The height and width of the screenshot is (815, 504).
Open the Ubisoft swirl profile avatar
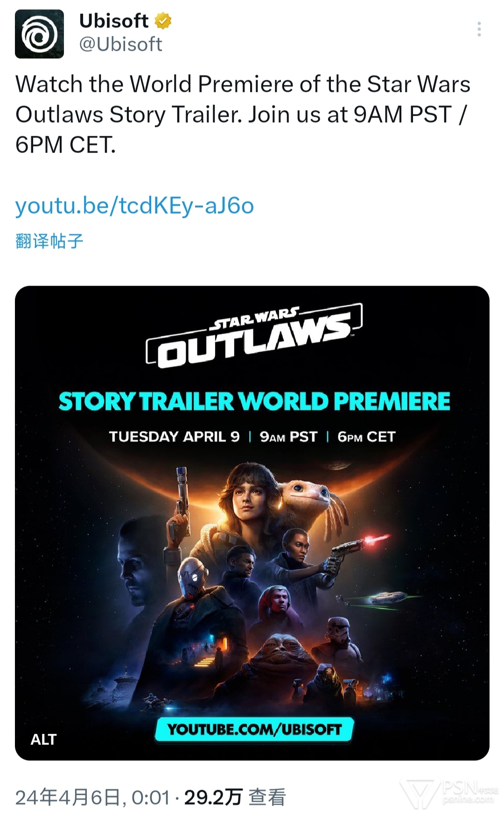click(x=39, y=34)
